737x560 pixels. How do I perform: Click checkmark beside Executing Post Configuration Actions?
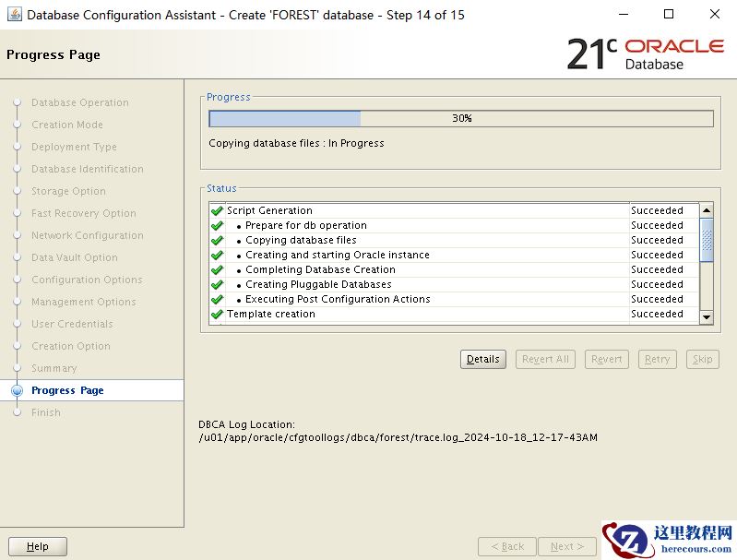click(x=217, y=300)
